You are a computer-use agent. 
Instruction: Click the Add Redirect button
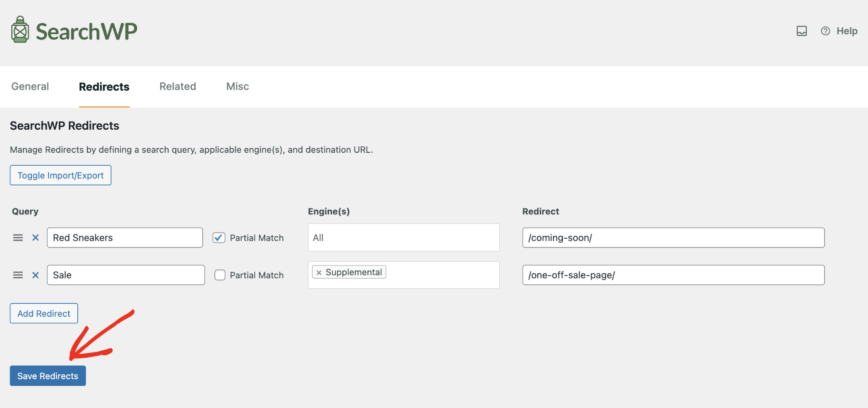pyautogui.click(x=43, y=313)
